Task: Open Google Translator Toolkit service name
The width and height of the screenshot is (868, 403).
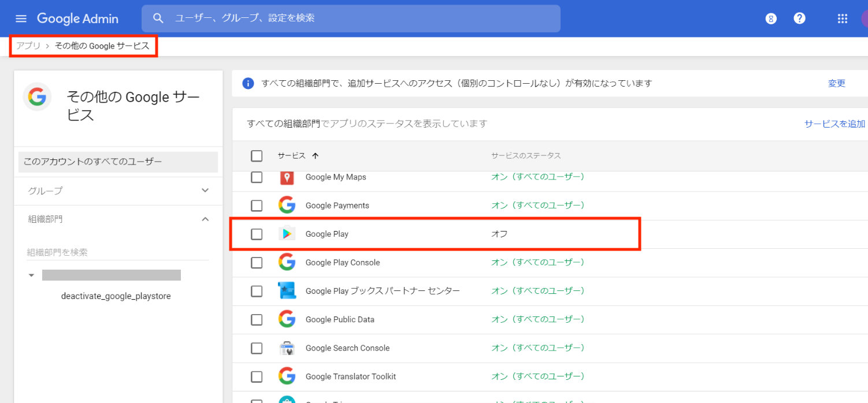Action: pos(351,376)
